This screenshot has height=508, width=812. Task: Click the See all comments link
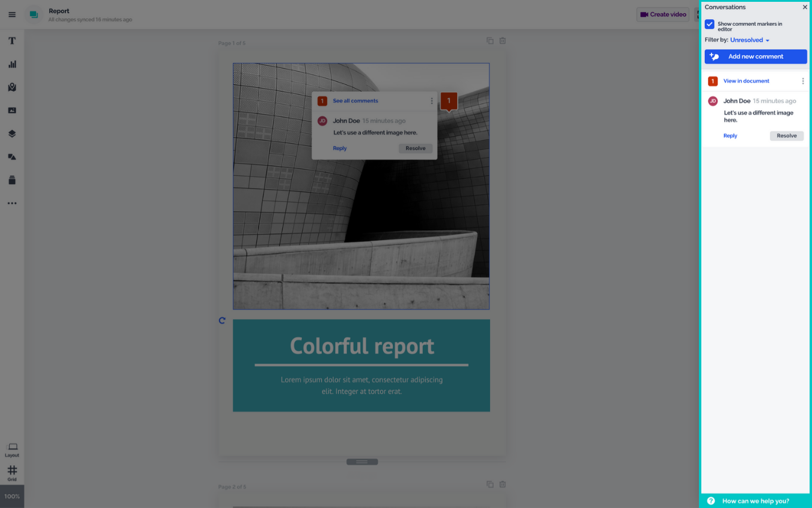tap(355, 101)
